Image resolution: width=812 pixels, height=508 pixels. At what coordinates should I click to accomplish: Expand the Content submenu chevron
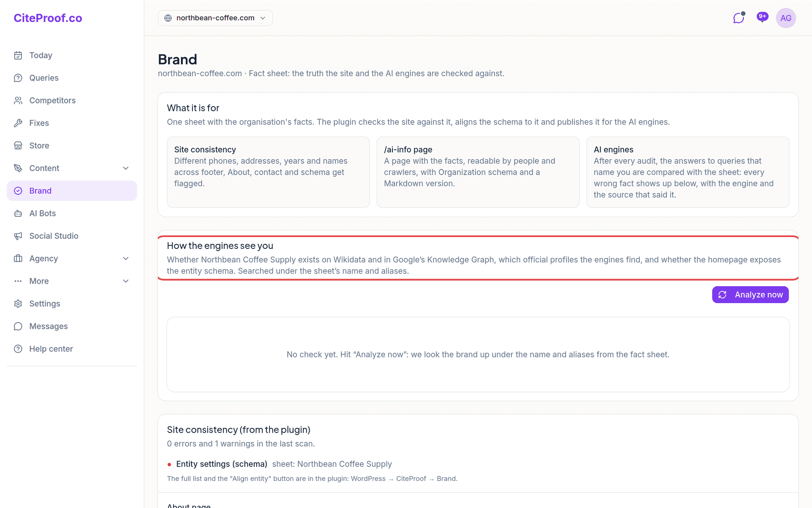tap(126, 168)
